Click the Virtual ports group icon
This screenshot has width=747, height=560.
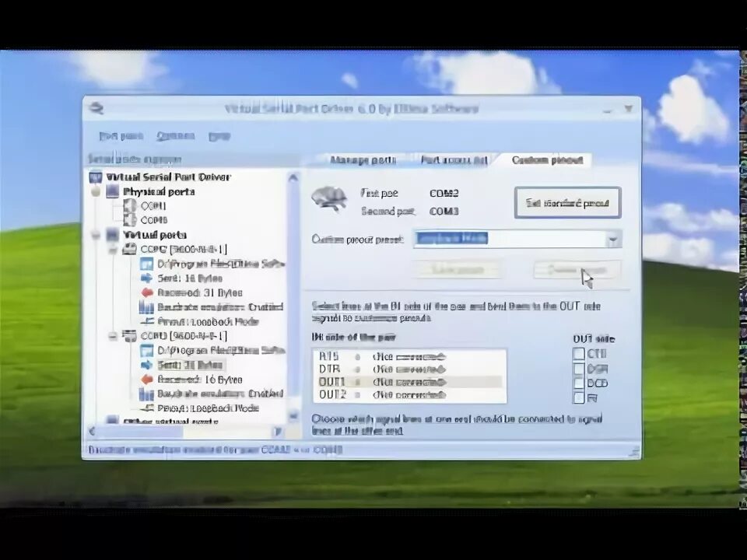[x=112, y=235]
